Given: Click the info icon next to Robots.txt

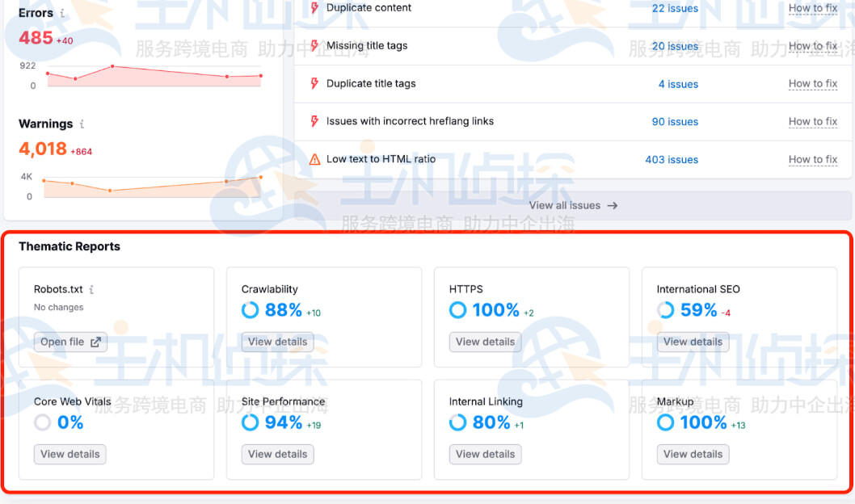Looking at the screenshot, I should [91, 289].
